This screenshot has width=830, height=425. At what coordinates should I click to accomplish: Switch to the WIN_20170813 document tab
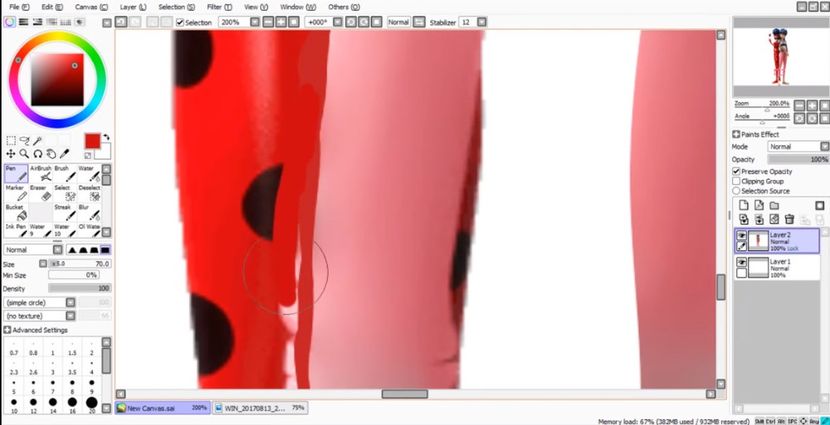click(x=260, y=408)
